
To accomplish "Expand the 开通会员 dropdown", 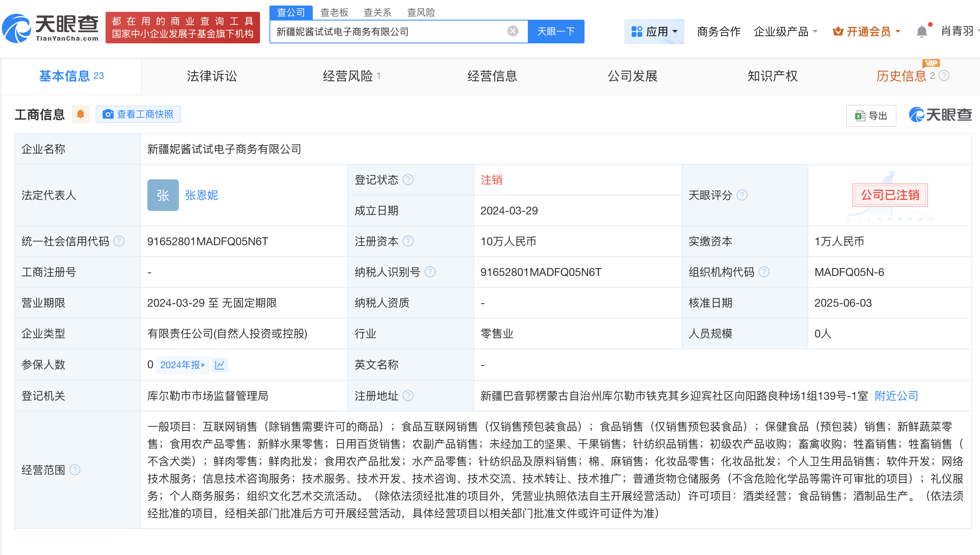I will click(867, 32).
